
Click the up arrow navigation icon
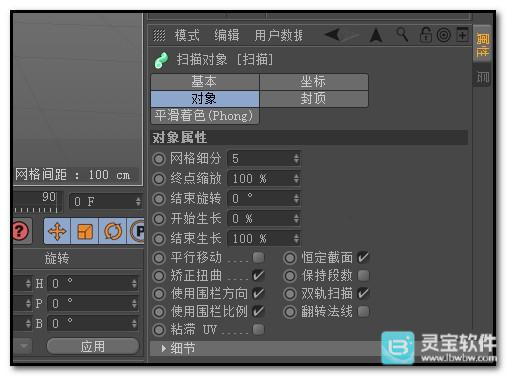[x=376, y=35]
